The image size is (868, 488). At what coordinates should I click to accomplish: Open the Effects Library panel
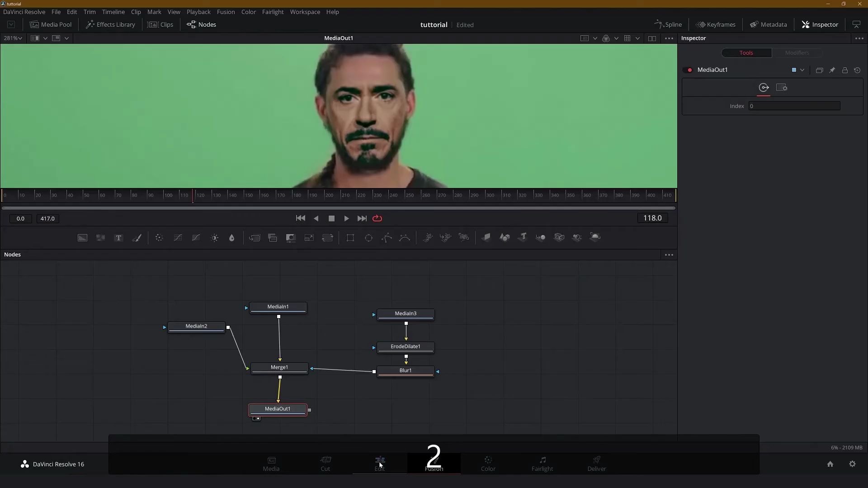click(x=111, y=24)
